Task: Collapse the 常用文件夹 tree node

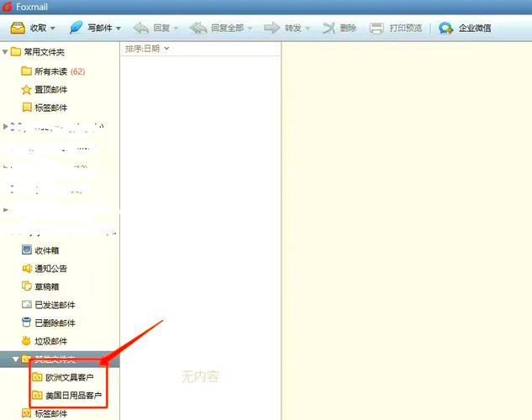Action: click(5, 52)
